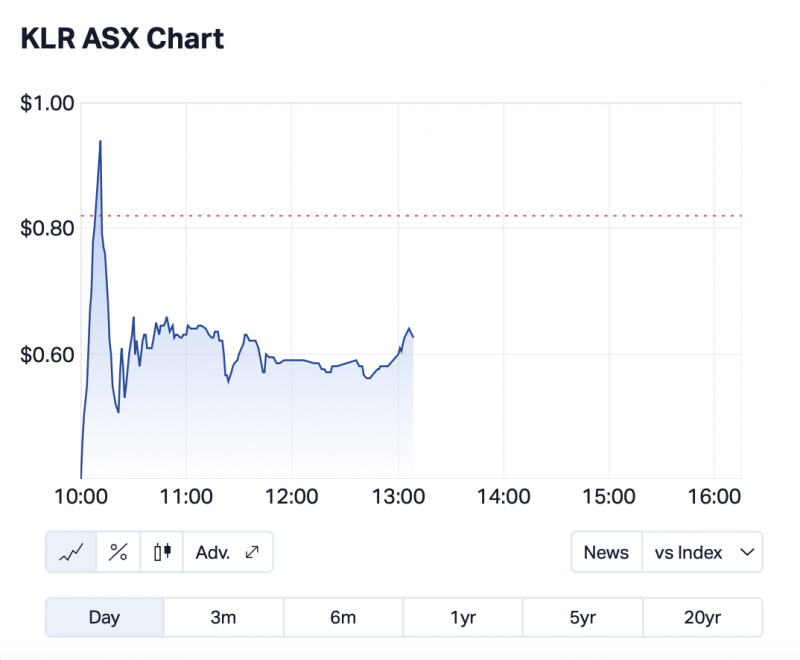
Task: Choose the 6m time range
Action: coord(343,617)
